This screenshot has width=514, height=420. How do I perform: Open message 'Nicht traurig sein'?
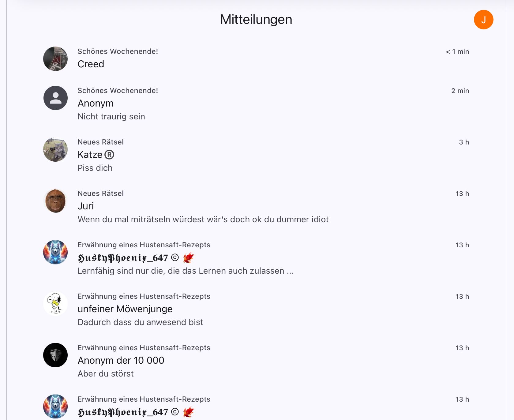[111, 117]
